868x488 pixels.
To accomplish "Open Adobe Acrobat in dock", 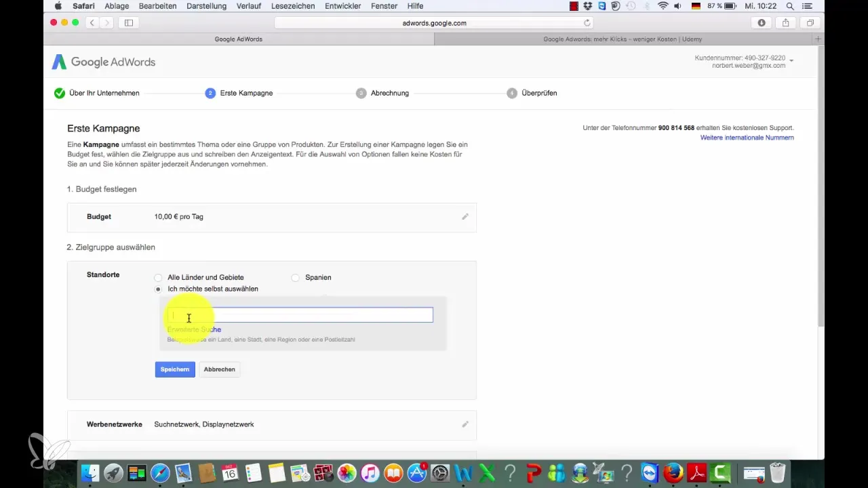I will (x=697, y=472).
